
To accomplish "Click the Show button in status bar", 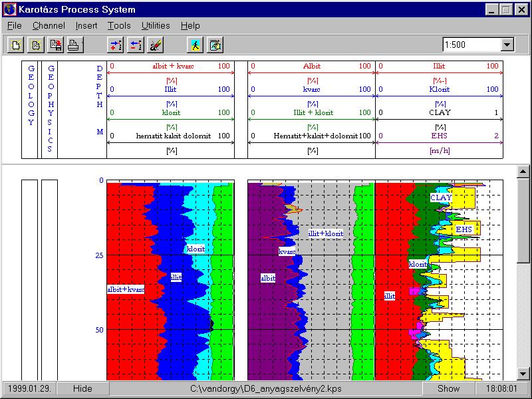I will click(448, 388).
